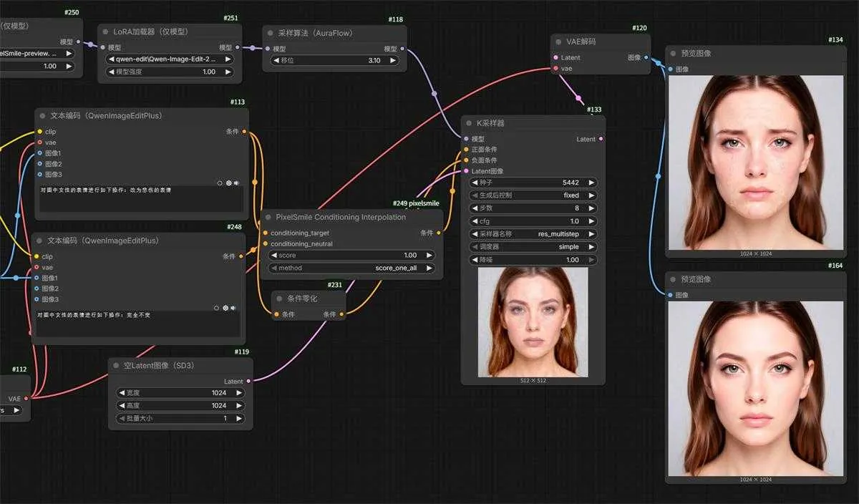Click the sad expression prompt text box
Image resolution: width=859 pixels, height=504 pixels.
tap(140, 201)
